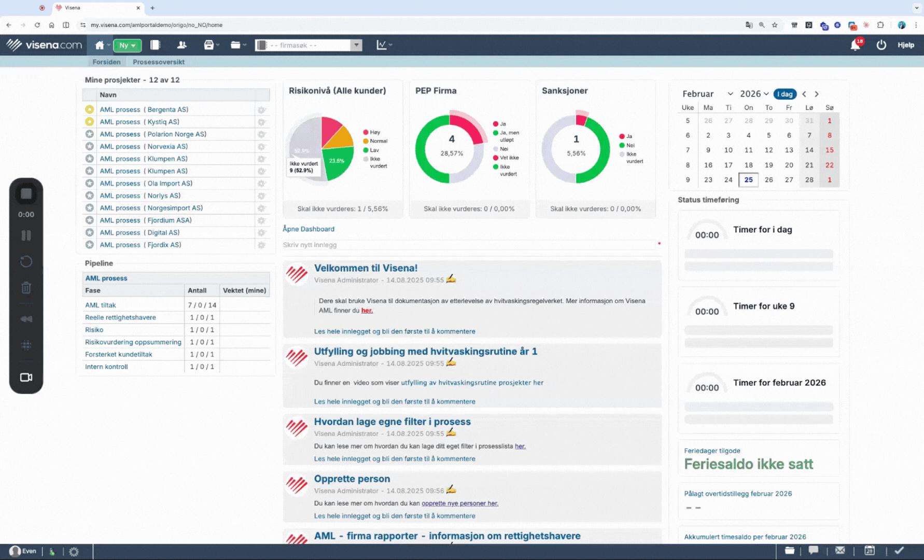Expand the Ny new-item dropdown
Screen dimensions: 924x560
point(127,45)
